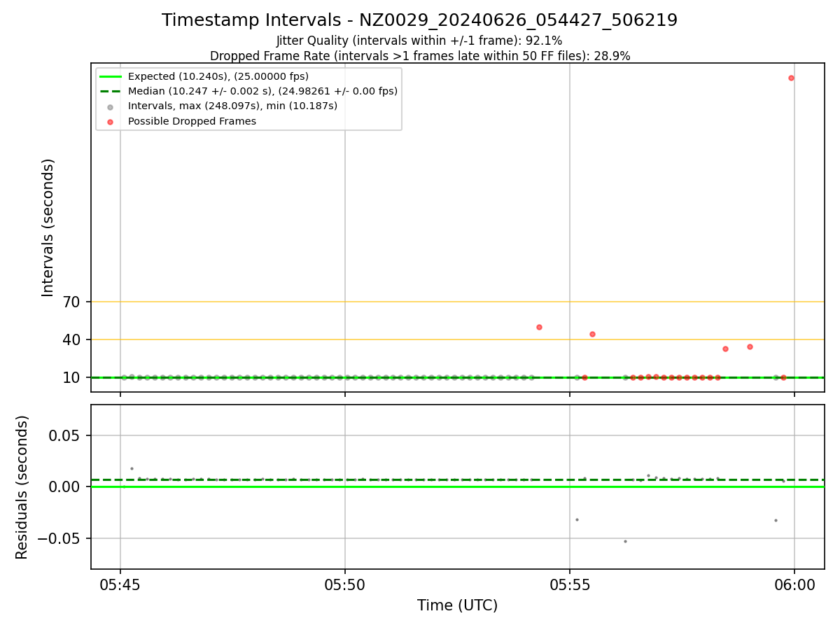Click the '05:45' time tick label

(x=120, y=584)
